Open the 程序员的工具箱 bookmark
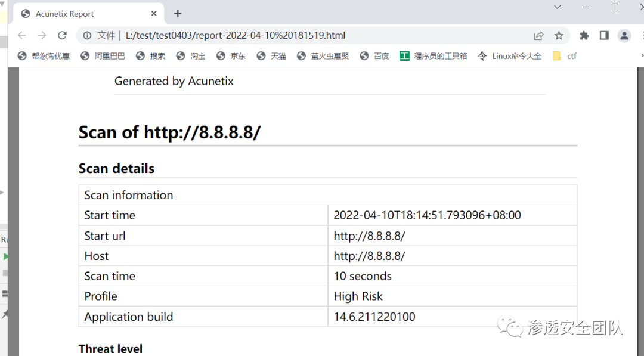The image size is (644, 356). (x=434, y=56)
